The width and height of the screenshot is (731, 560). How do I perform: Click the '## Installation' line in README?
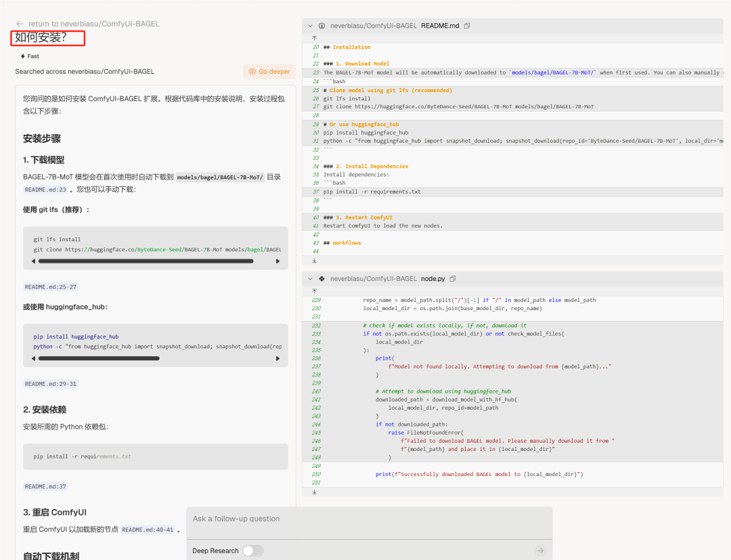point(347,47)
